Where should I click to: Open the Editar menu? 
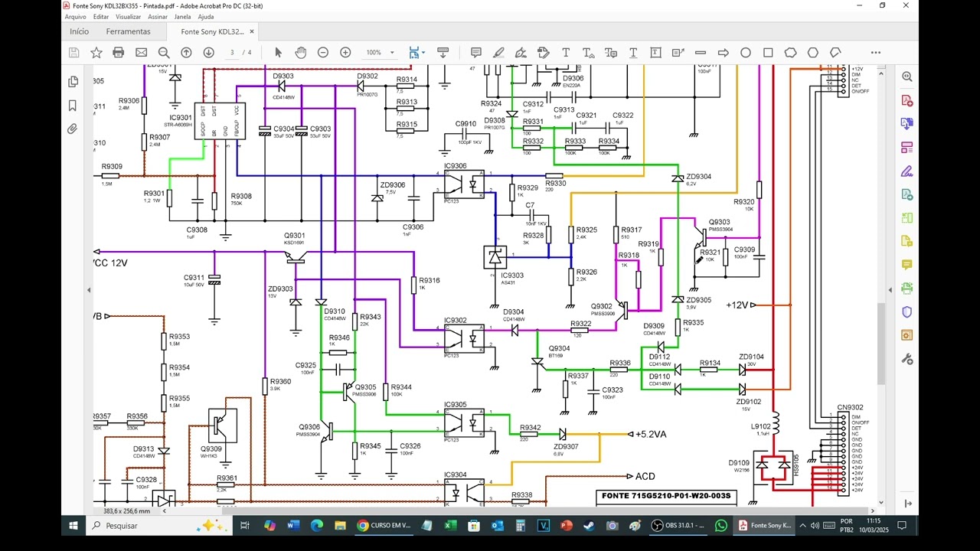click(x=101, y=17)
